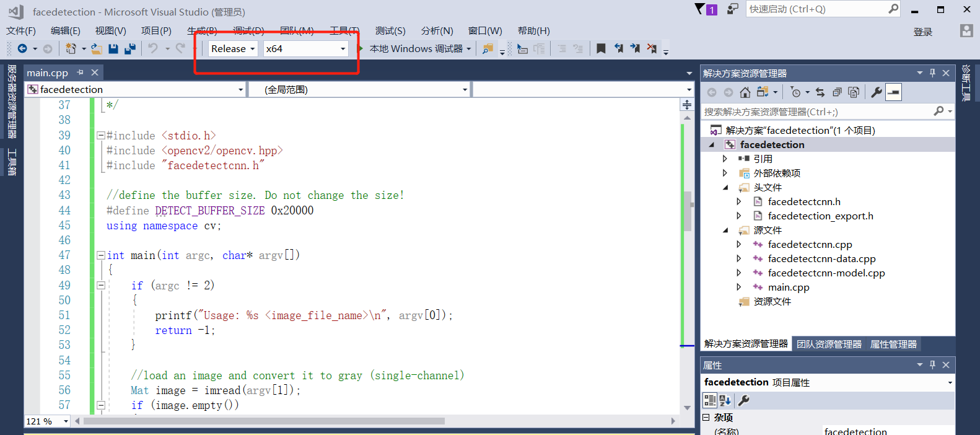The width and height of the screenshot is (980, 435).
Task: Toggle the Preview Selected Items button
Action: 893,92
